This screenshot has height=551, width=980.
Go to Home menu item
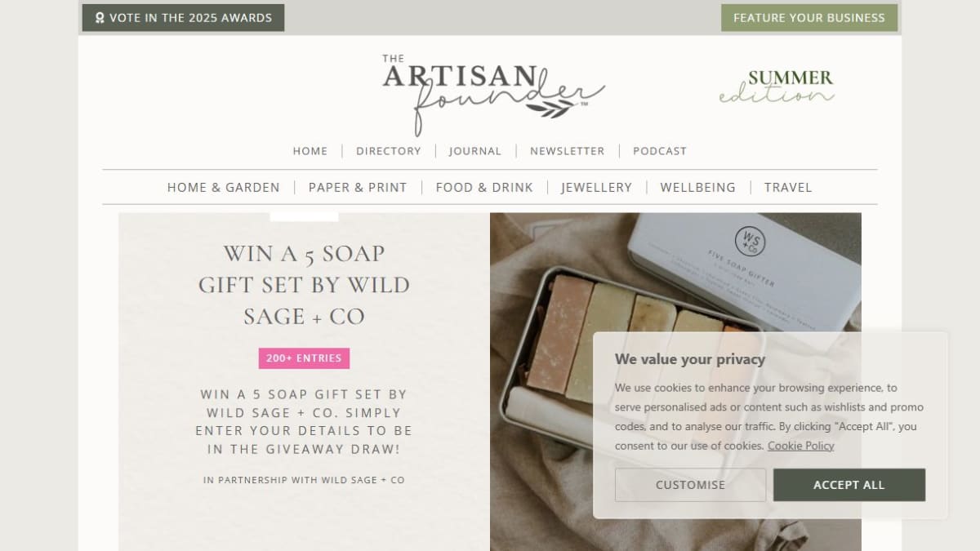pos(310,151)
